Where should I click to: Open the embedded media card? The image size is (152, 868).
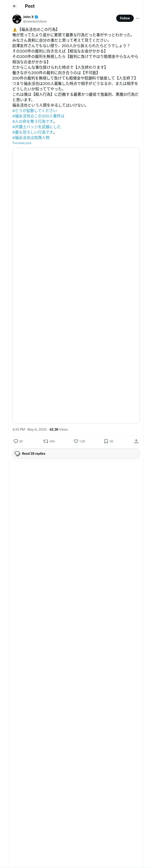(76, 285)
